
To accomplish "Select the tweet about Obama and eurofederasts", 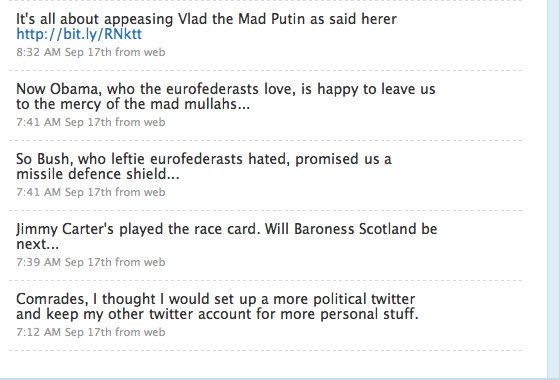I will tap(226, 97).
